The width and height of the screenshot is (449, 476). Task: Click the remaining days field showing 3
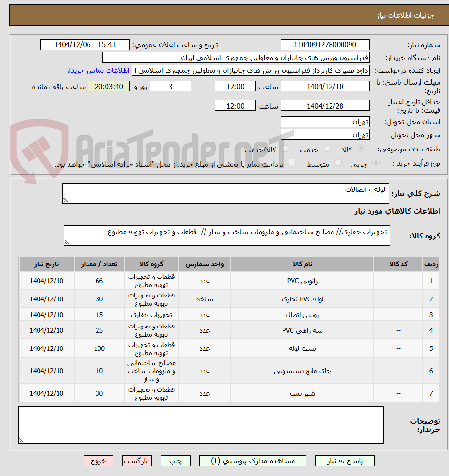pyautogui.click(x=170, y=87)
